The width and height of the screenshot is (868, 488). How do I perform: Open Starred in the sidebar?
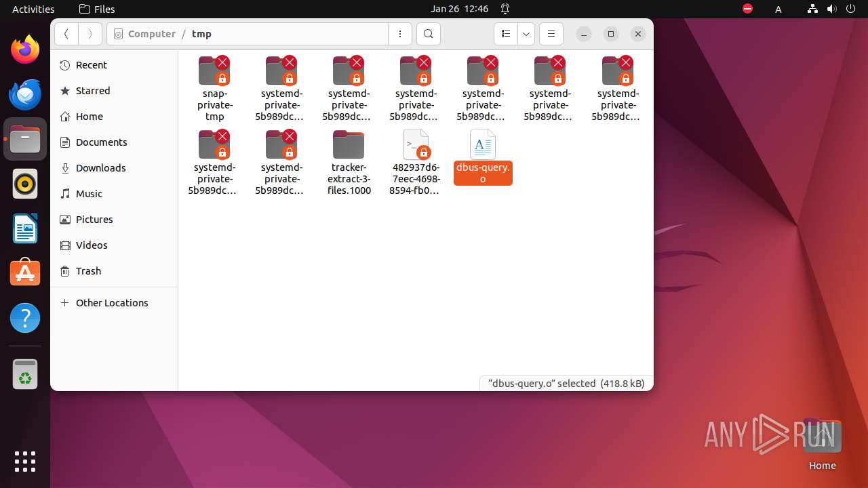pyautogui.click(x=114, y=91)
